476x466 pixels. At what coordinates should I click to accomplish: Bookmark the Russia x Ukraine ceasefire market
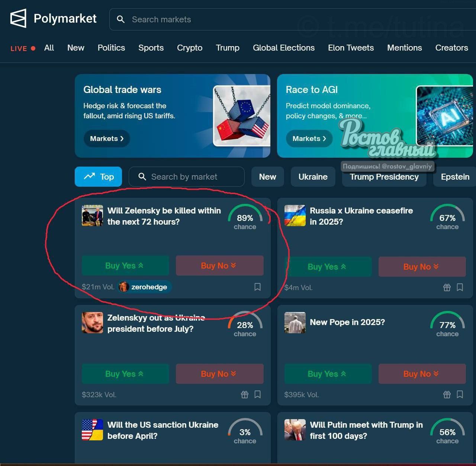coord(460,287)
